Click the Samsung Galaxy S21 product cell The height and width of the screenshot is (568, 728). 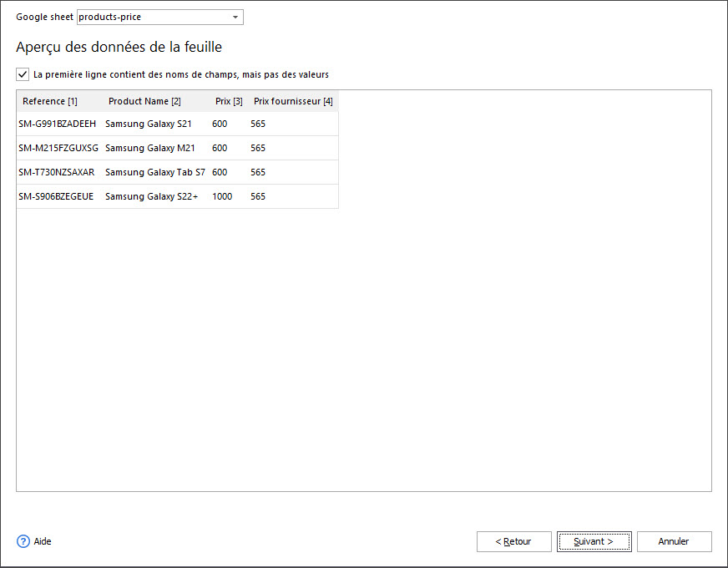coord(149,124)
